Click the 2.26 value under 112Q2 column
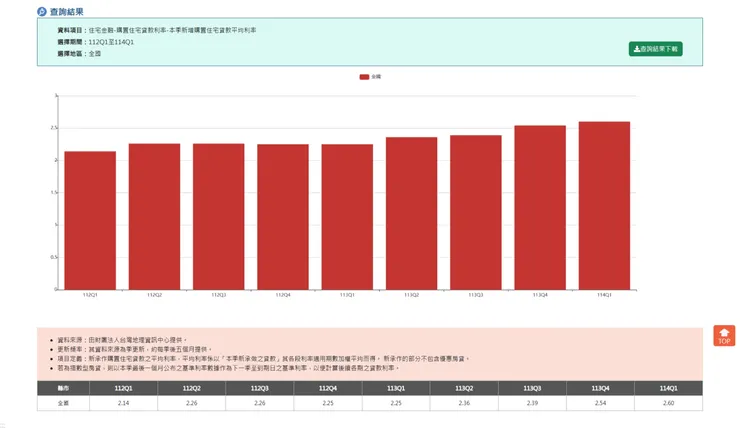This screenshot has width=740, height=431. [192, 403]
